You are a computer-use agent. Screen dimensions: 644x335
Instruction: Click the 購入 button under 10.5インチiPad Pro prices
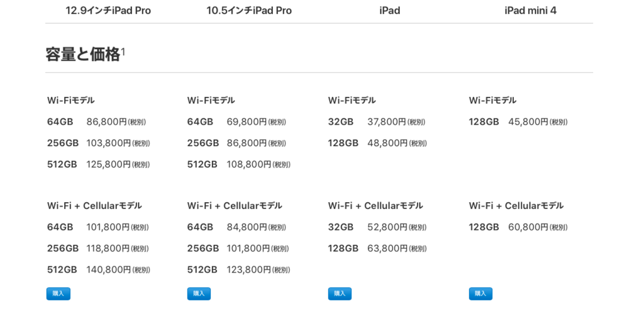click(199, 293)
